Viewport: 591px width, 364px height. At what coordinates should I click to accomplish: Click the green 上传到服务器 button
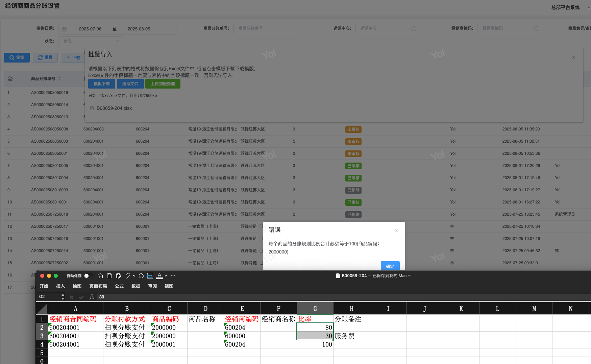pyautogui.click(x=163, y=84)
